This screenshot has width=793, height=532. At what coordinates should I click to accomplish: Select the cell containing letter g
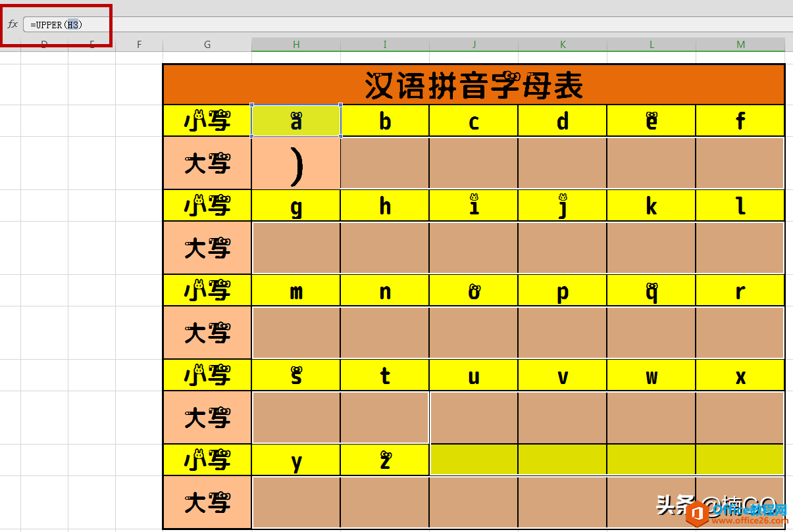pos(296,206)
